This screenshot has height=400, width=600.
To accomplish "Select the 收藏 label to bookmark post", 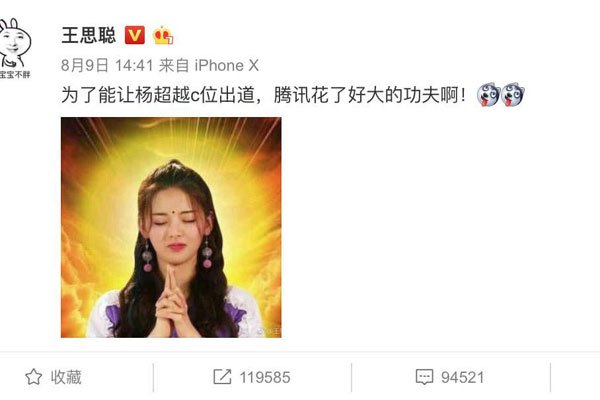I will point(66,377).
